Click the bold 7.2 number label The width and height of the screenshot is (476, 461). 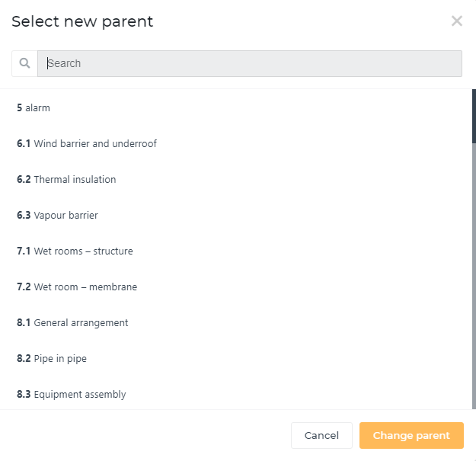tap(24, 287)
